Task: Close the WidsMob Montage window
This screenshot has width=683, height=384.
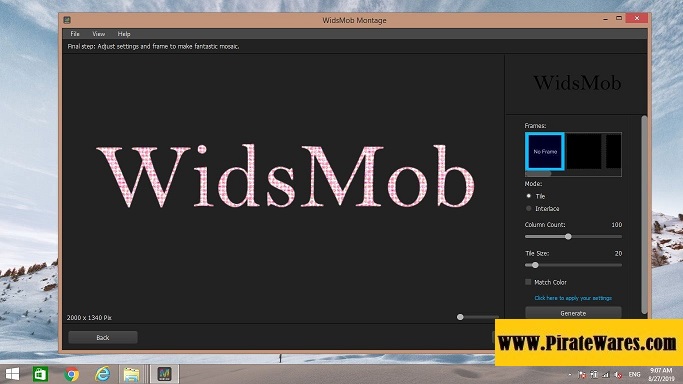Action: (x=637, y=18)
